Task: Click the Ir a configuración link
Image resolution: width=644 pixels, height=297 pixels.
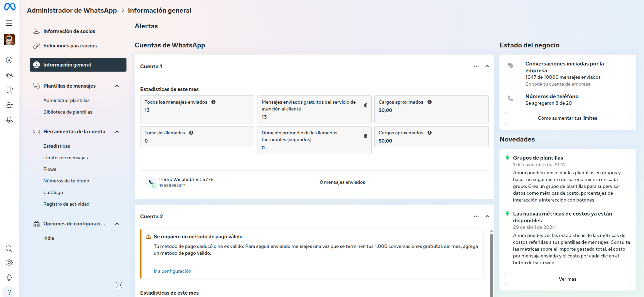Action: click(x=173, y=271)
